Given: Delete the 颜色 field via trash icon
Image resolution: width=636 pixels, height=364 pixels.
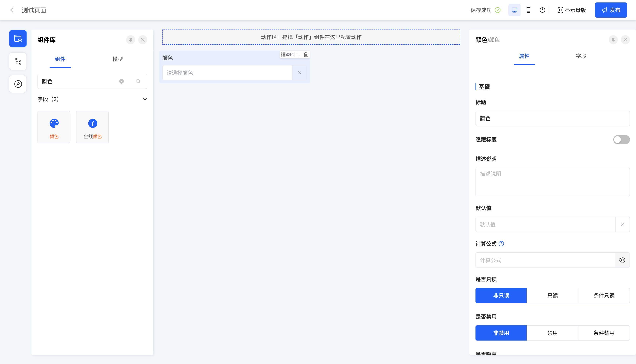Looking at the screenshot, I should pos(306,54).
